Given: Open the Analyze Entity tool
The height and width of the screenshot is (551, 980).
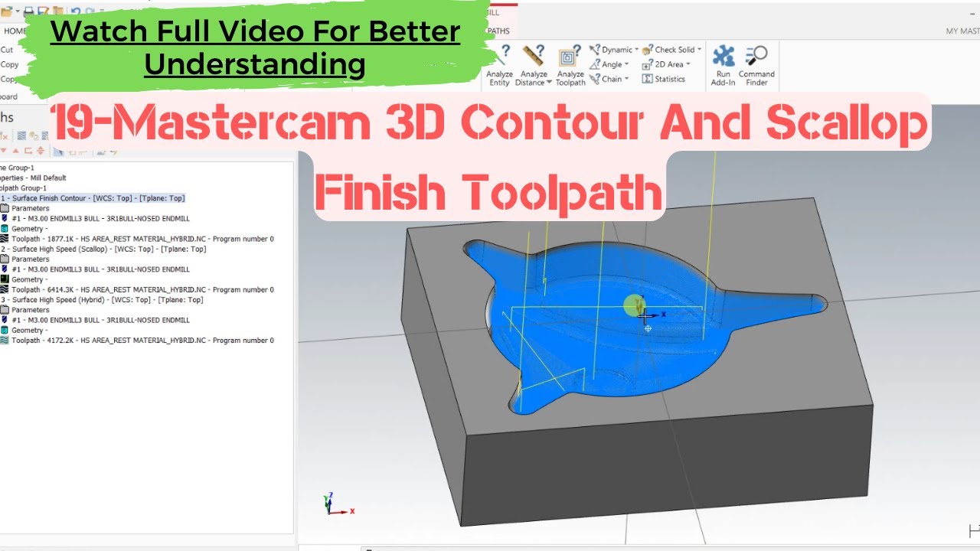Looking at the screenshot, I should [x=500, y=66].
